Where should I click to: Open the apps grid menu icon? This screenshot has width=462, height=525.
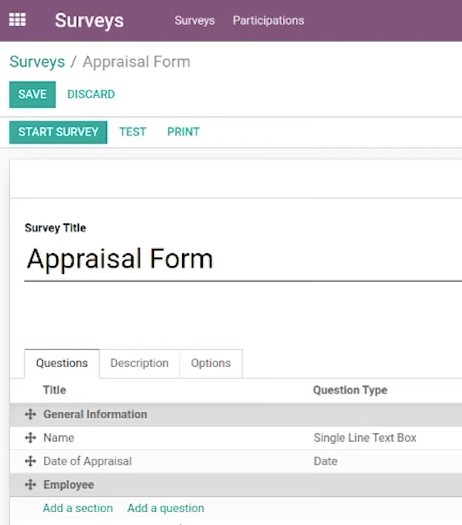pos(17,19)
